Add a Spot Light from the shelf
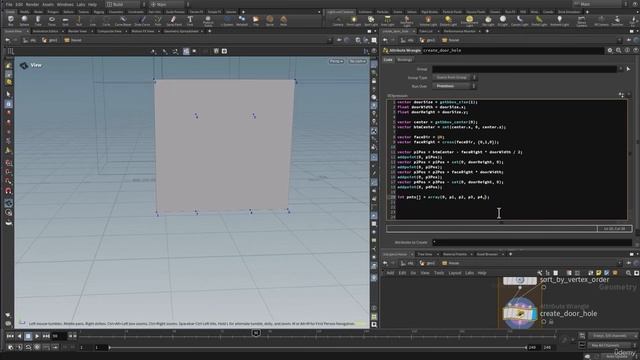 pos(371,20)
